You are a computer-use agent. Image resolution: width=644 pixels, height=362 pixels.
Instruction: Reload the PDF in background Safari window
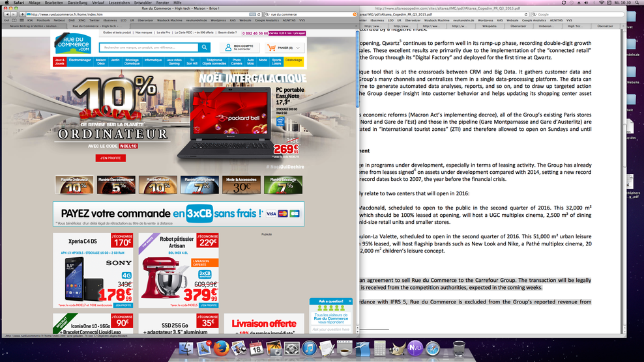(x=526, y=14)
